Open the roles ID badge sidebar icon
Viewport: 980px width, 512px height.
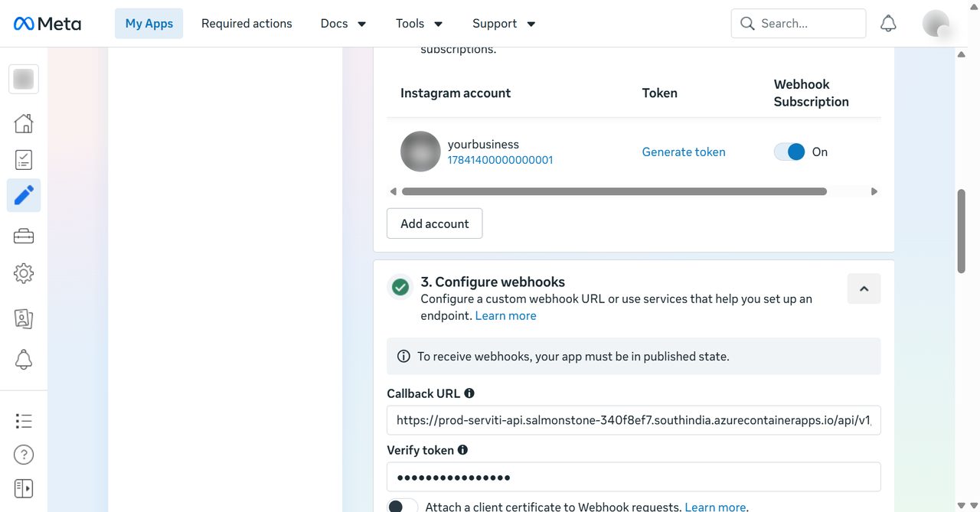(x=24, y=318)
